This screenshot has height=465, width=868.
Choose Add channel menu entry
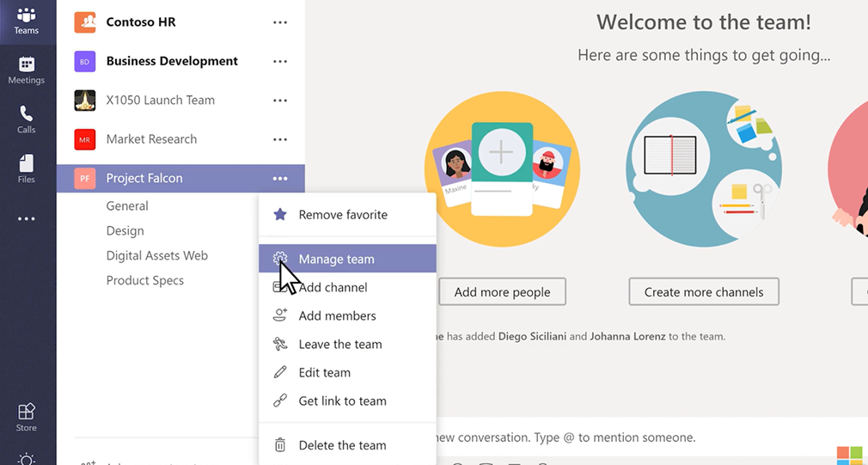(348, 287)
